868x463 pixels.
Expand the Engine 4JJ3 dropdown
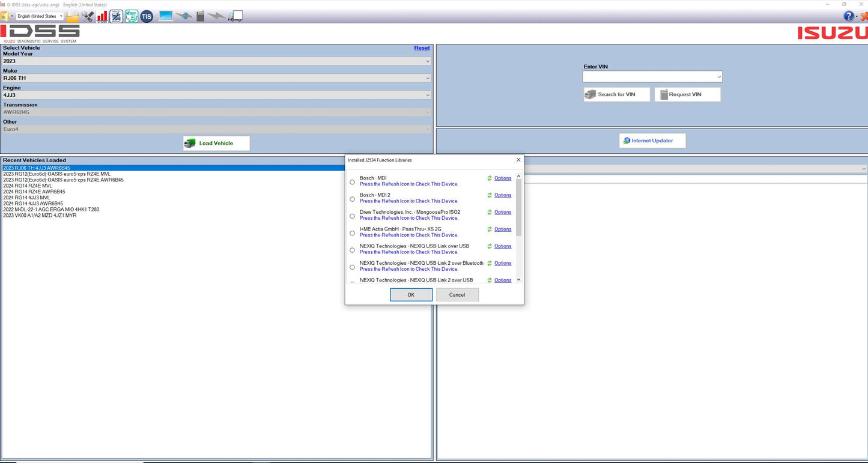point(427,95)
